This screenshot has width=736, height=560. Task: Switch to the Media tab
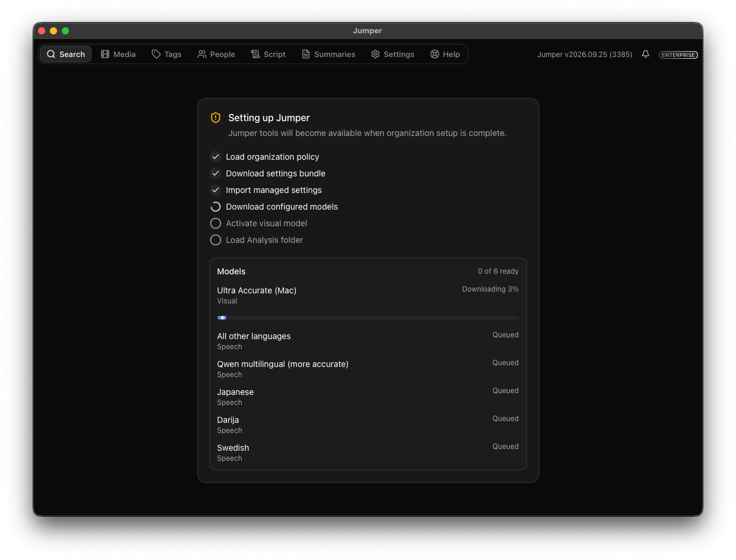118,54
